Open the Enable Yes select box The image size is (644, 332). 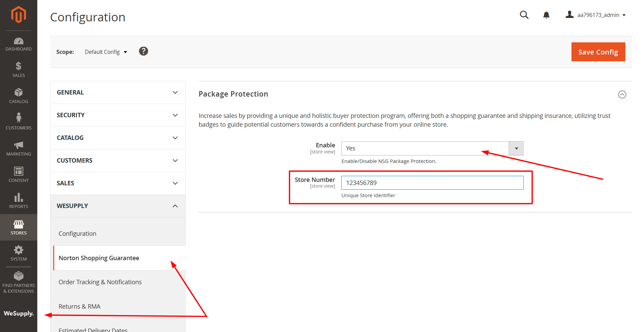point(432,148)
